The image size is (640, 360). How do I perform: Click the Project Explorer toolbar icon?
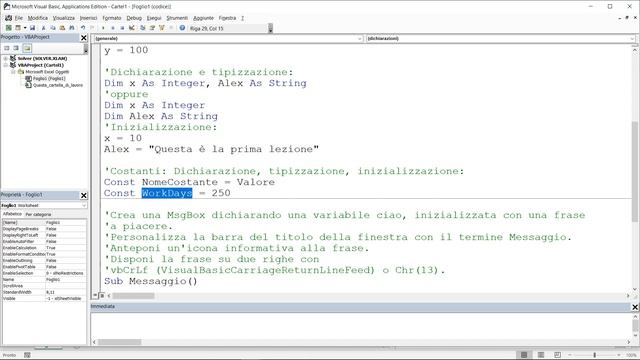(x=142, y=28)
